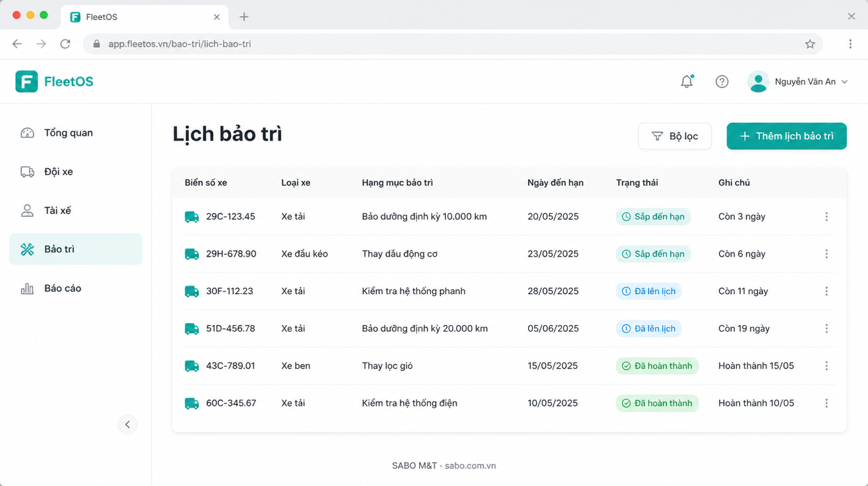
Task: Click truck icon for 43C-789.01
Action: pyautogui.click(x=192, y=366)
